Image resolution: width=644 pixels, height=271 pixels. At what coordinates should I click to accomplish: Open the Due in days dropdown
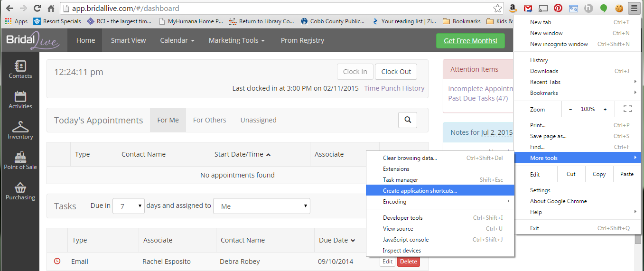click(x=129, y=206)
